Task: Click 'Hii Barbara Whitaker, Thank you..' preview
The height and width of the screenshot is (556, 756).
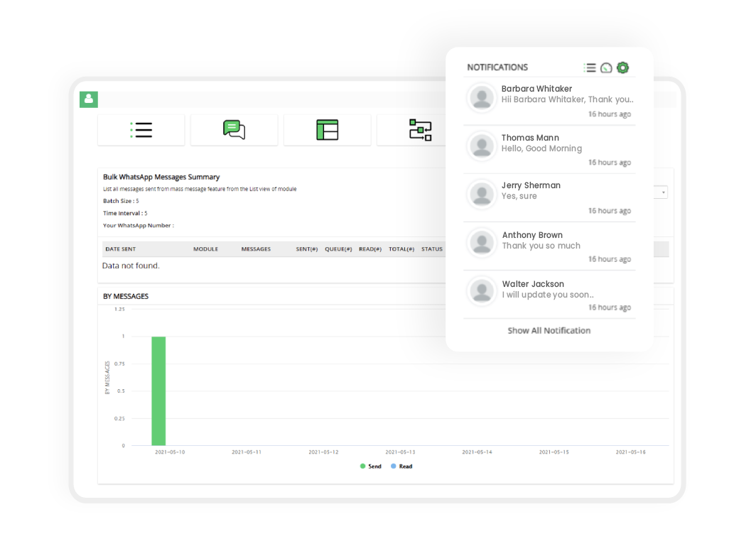Action: (x=568, y=99)
